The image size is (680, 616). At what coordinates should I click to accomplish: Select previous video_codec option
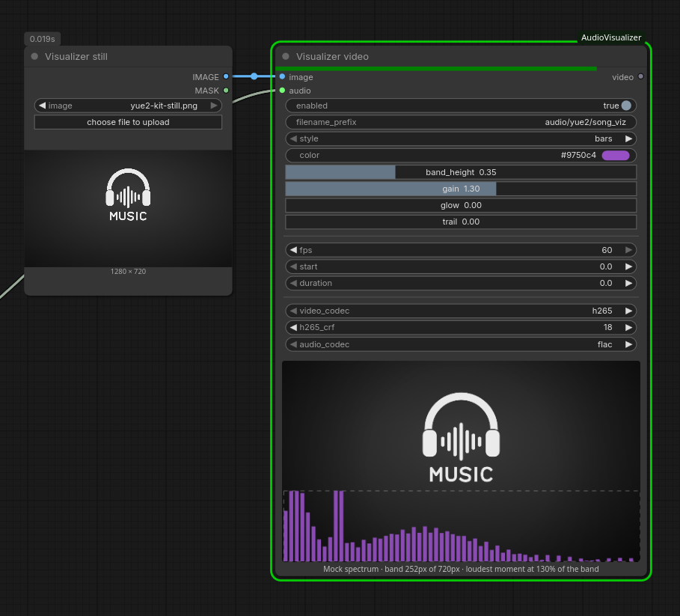(x=293, y=311)
